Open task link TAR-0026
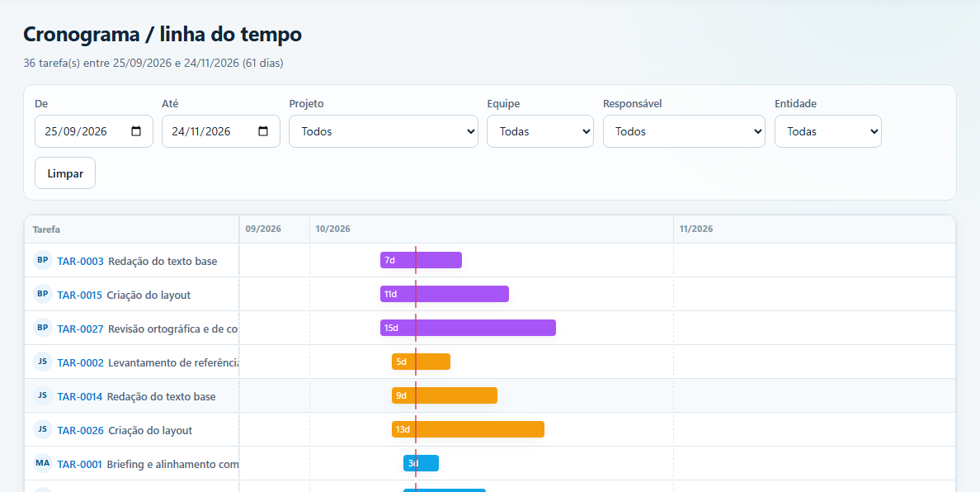This screenshot has width=980, height=492. [x=81, y=430]
